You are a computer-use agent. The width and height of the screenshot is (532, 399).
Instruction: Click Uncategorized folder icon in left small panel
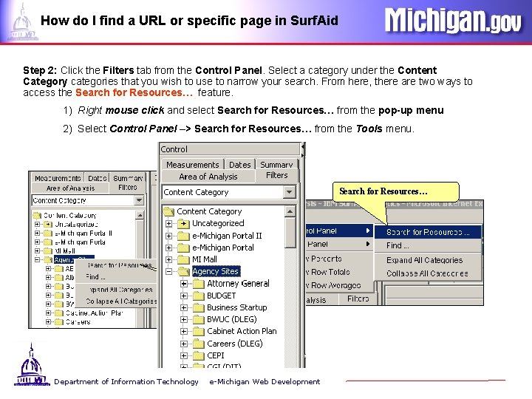click(x=48, y=225)
